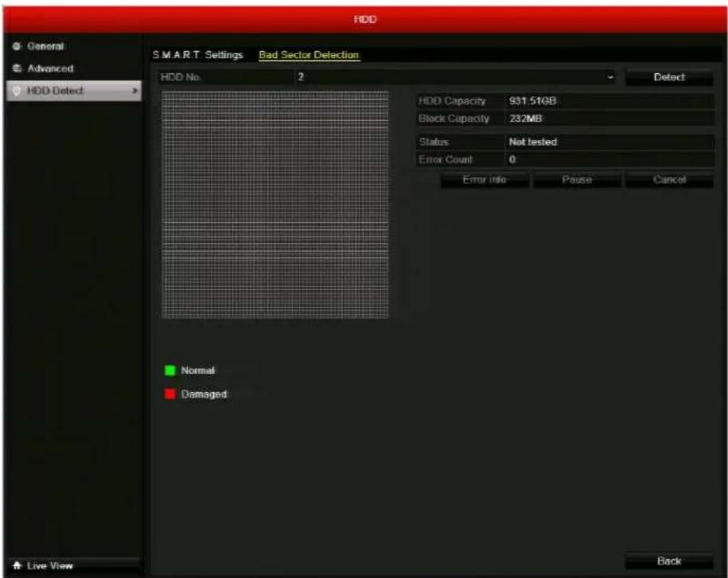
Task: Click the Damaged legend label
Action: [204, 394]
